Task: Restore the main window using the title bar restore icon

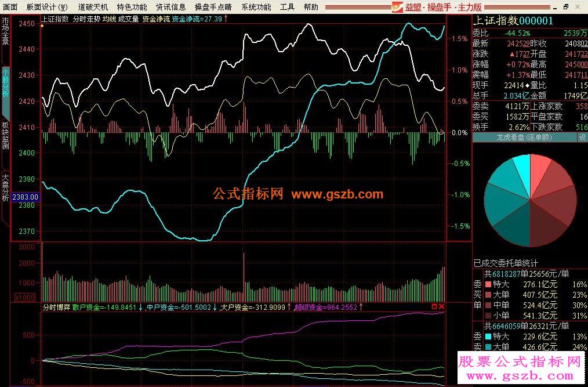Action: pos(566,7)
